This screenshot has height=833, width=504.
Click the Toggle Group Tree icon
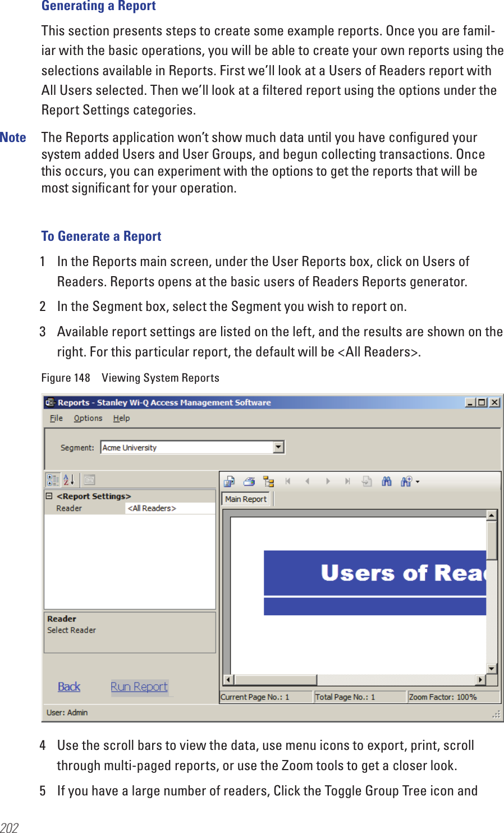pos(268,481)
